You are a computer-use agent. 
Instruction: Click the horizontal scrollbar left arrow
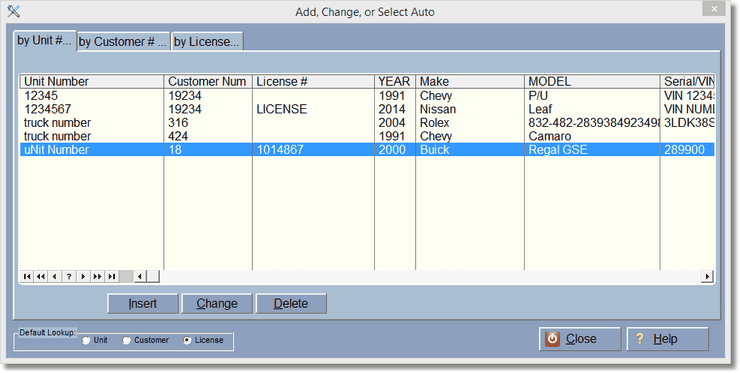coord(140,276)
